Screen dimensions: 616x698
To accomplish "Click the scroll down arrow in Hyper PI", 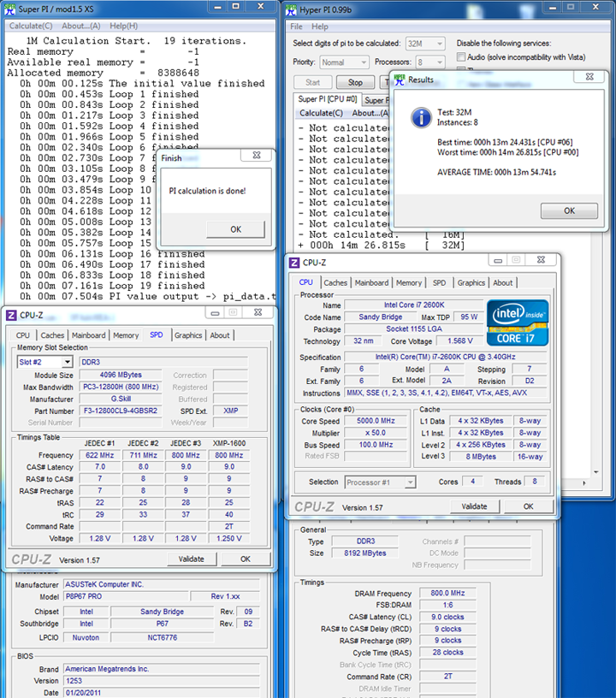I will pos(596,472).
